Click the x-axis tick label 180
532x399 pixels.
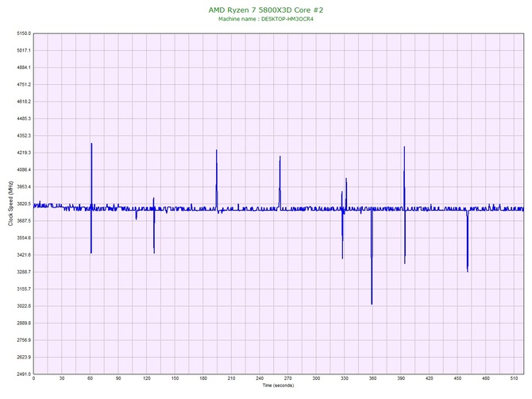click(x=203, y=378)
